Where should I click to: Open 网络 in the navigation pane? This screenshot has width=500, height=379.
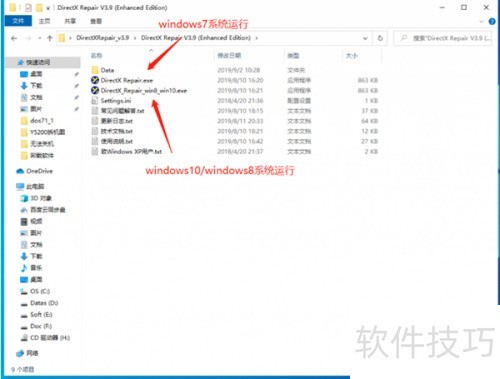click(x=32, y=353)
